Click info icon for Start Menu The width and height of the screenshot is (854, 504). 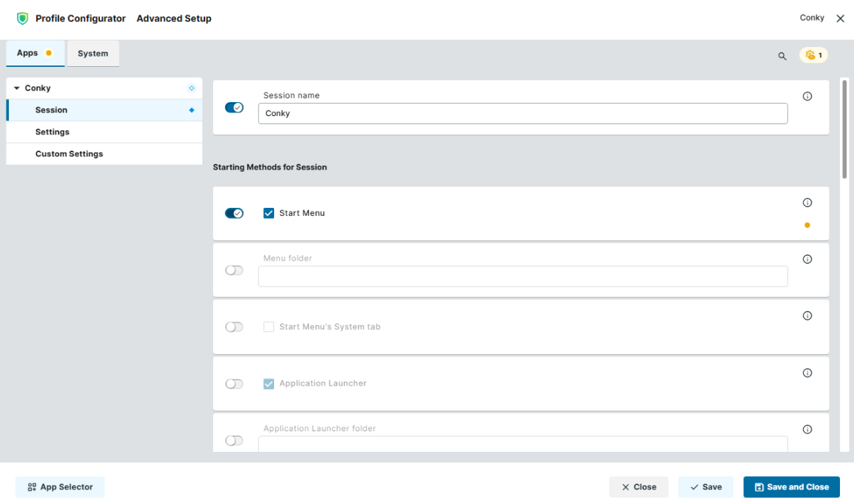coord(807,203)
